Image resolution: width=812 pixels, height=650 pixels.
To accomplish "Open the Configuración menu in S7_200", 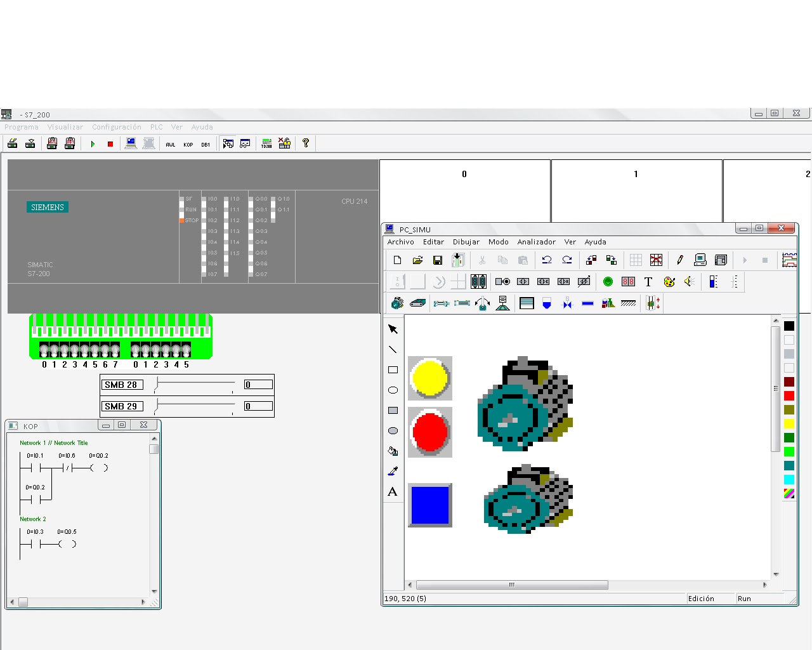I will (x=117, y=127).
